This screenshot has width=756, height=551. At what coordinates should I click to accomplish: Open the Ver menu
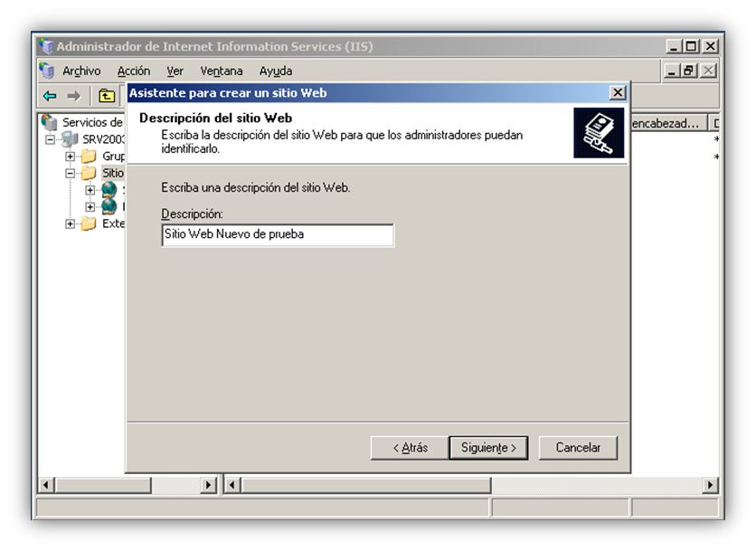175,71
